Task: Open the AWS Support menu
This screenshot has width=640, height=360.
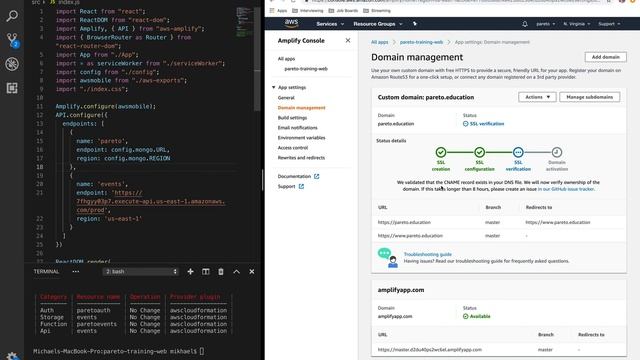Action: pos(609,24)
